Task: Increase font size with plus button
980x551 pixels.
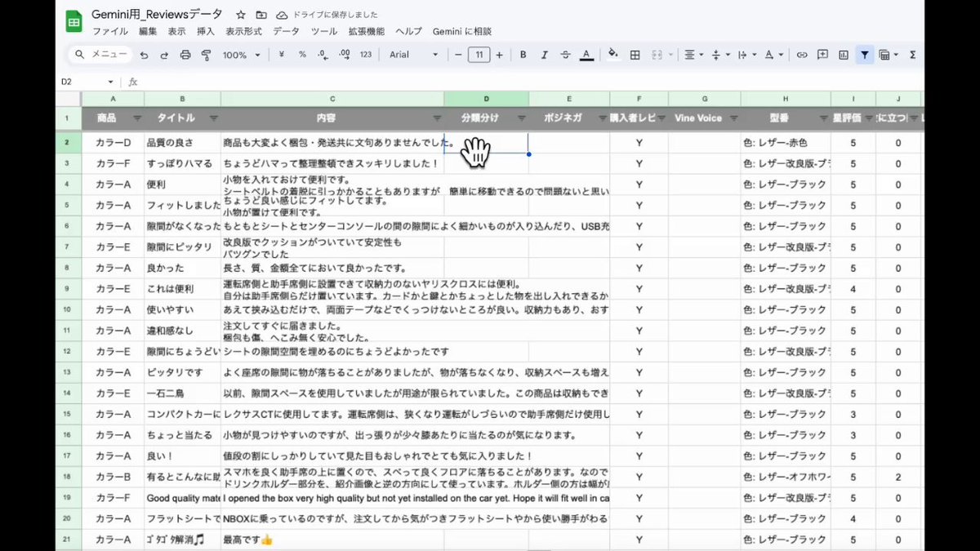Action: pos(499,55)
